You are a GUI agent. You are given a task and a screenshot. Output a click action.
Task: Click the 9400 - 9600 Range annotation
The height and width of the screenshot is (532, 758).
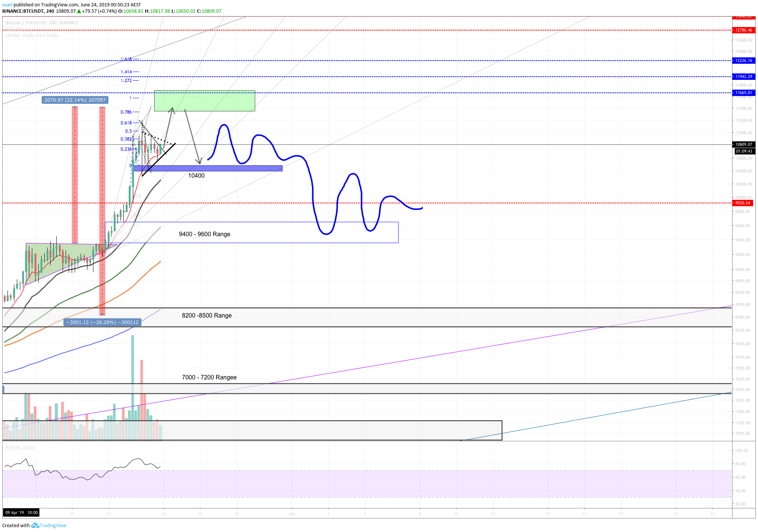pyautogui.click(x=205, y=234)
